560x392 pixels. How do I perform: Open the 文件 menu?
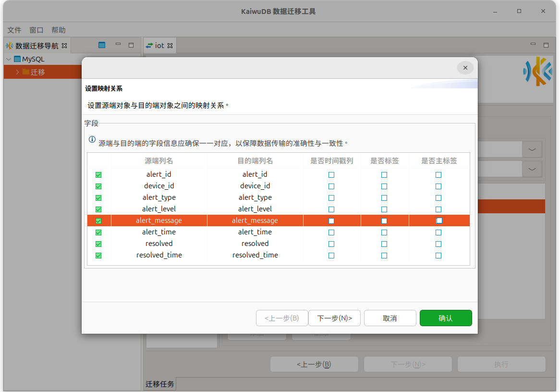[x=14, y=30]
